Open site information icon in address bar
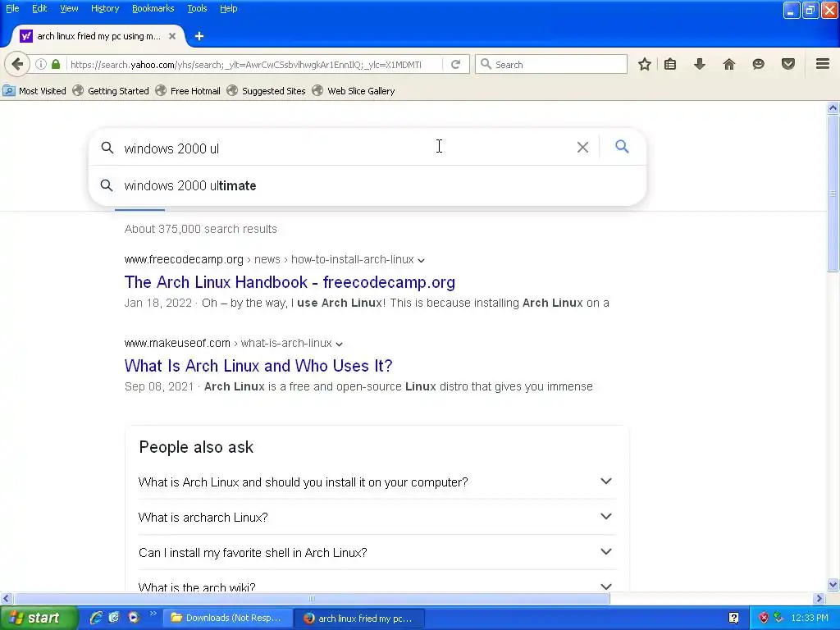 (x=41, y=64)
